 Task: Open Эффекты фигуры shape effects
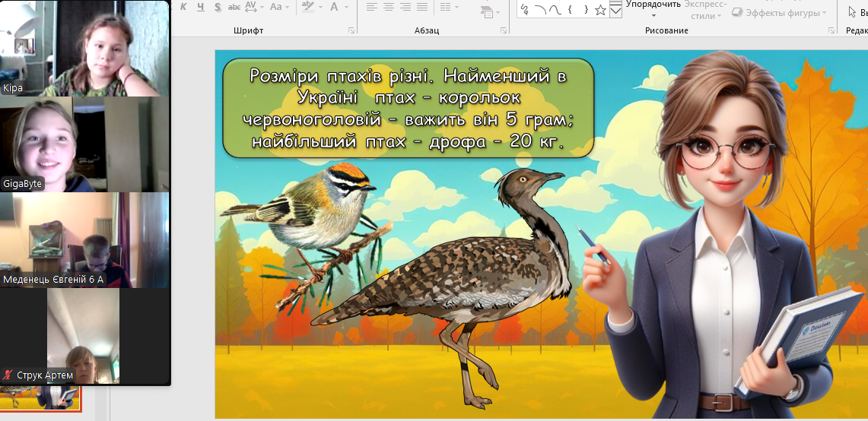point(780,12)
